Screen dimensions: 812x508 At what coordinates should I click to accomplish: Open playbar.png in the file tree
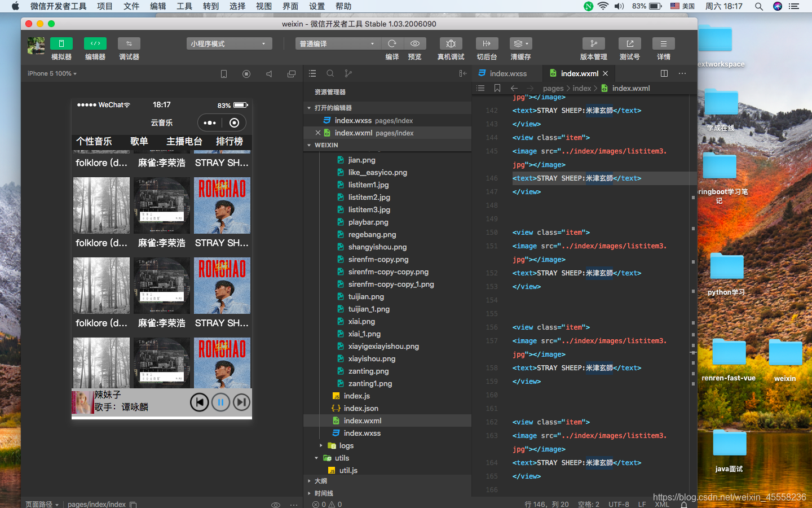click(368, 222)
